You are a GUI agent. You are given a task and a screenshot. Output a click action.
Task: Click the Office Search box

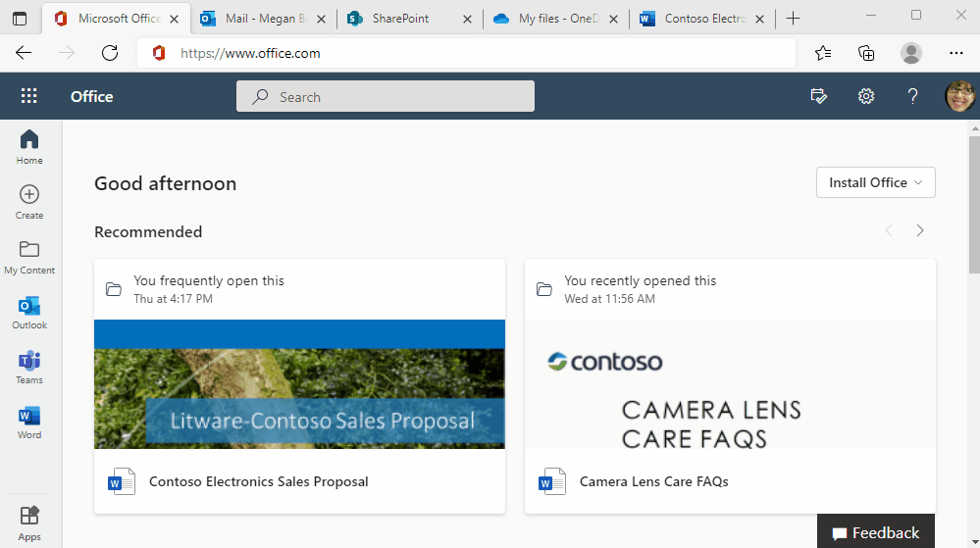[385, 96]
